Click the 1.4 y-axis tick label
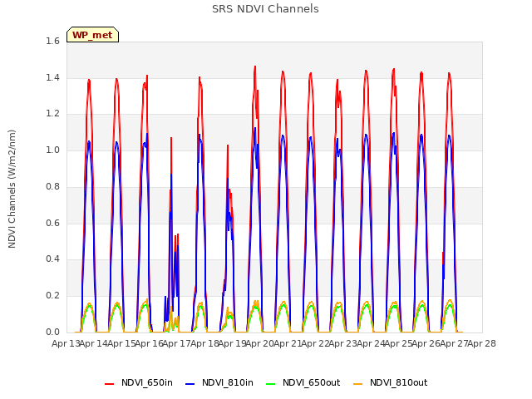The image size is (532, 399). (x=52, y=77)
